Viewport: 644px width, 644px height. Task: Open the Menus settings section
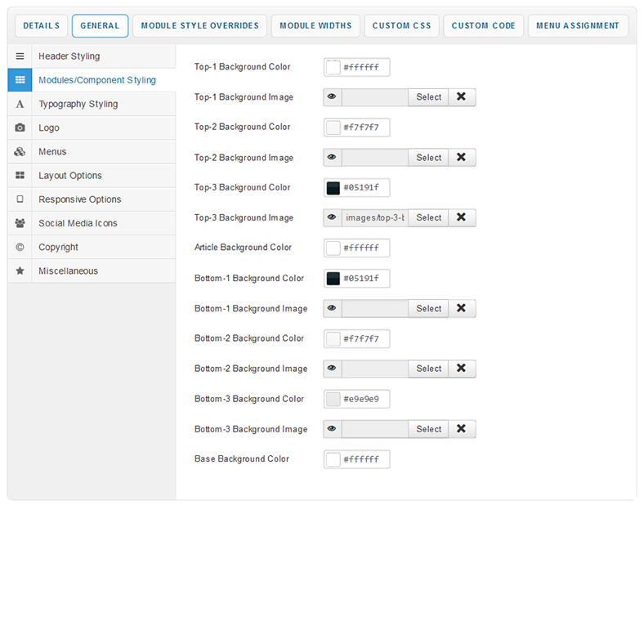pos(52,152)
